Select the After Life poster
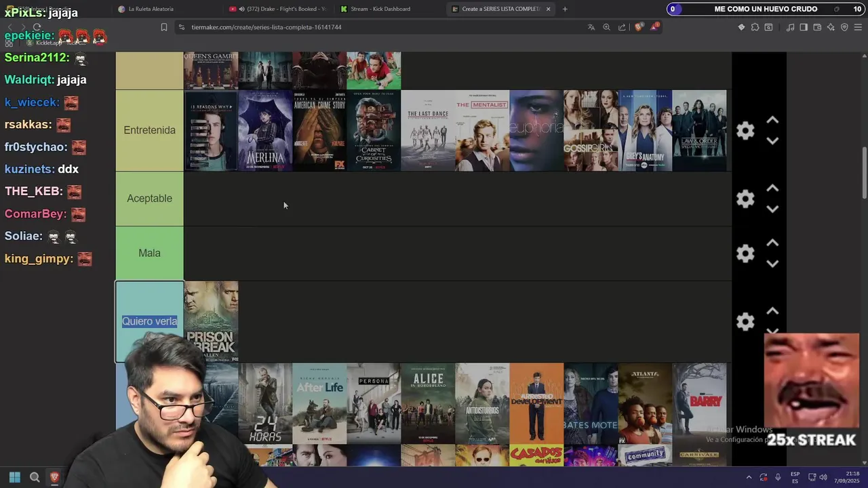 click(x=319, y=403)
